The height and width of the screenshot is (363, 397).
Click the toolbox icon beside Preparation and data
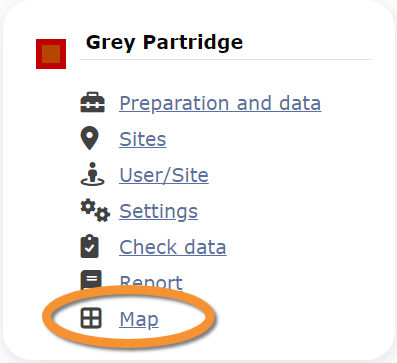click(x=92, y=102)
